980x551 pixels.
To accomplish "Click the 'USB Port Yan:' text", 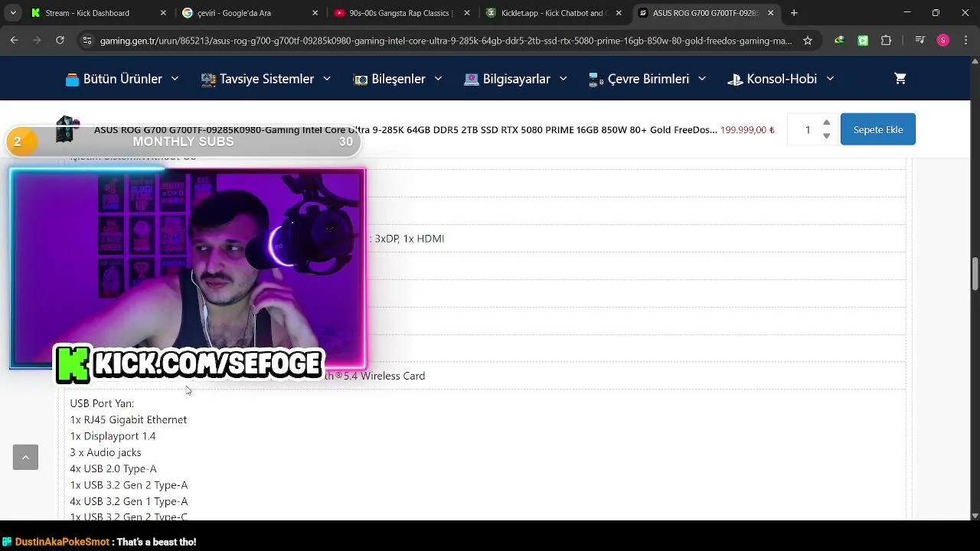I will click(x=102, y=403).
